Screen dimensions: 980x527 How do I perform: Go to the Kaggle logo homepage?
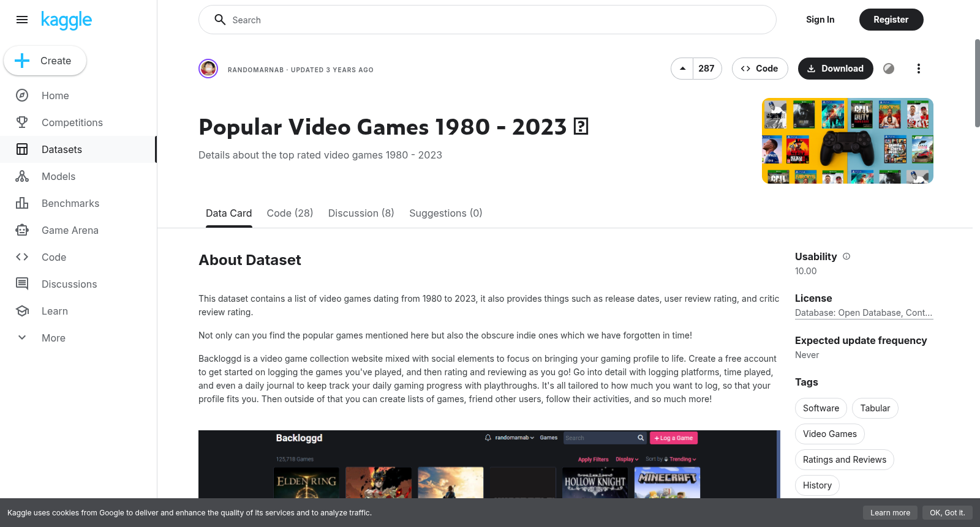pyautogui.click(x=66, y=20)
